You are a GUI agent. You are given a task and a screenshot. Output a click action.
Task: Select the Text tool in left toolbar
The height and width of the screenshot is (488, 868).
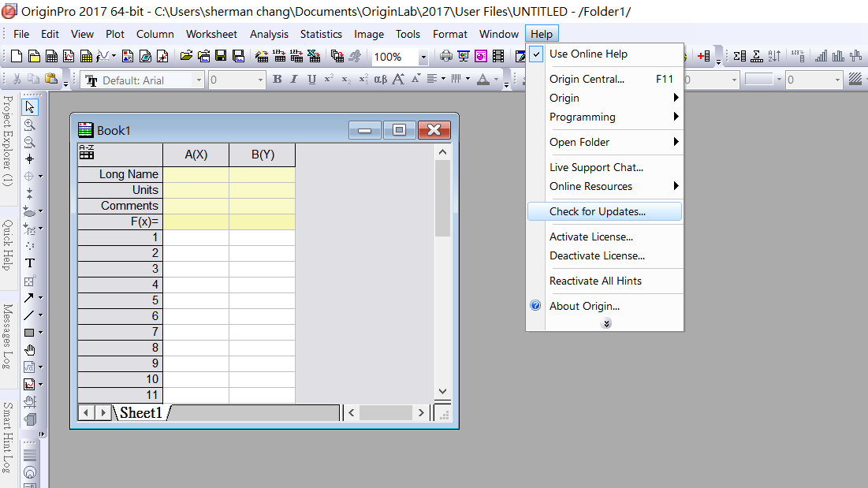point(30,263)
